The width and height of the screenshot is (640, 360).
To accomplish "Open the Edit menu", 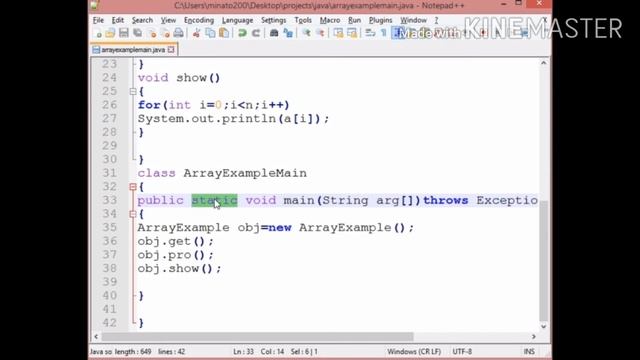I will [x=118, y=20].
